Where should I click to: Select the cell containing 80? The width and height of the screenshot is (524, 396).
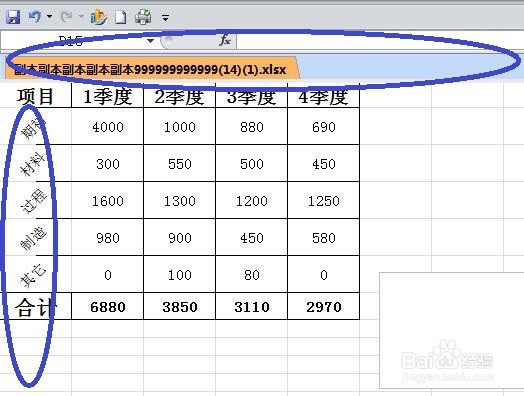pyautogui.click(x=252, y=274)
